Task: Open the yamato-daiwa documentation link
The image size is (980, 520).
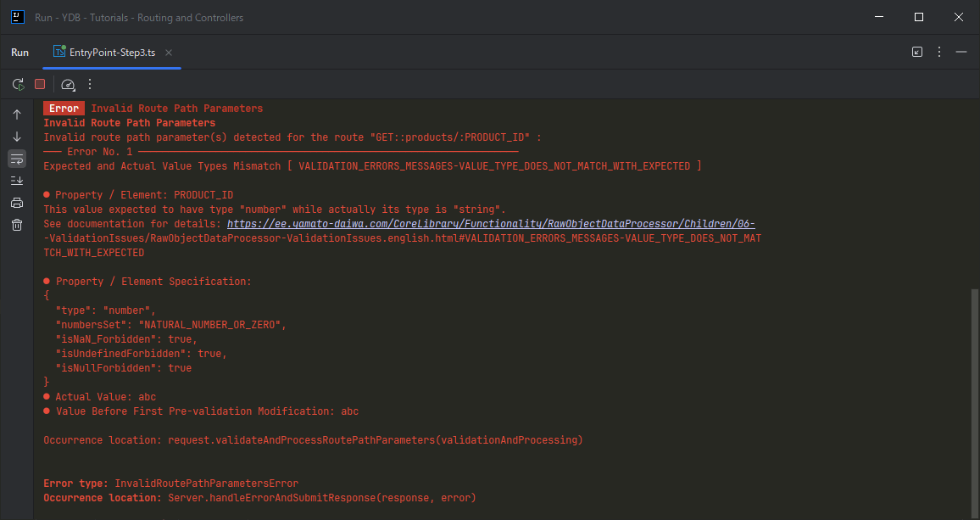Action: pos(491,224)
